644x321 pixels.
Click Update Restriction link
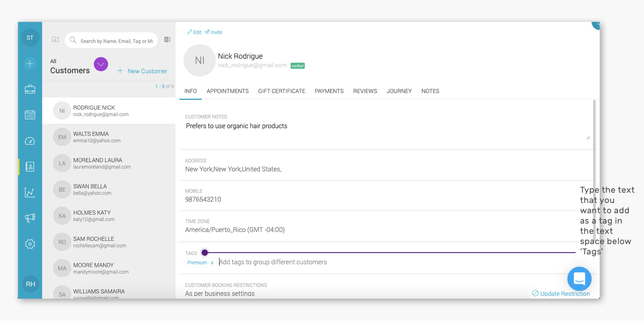coord(561,294)
